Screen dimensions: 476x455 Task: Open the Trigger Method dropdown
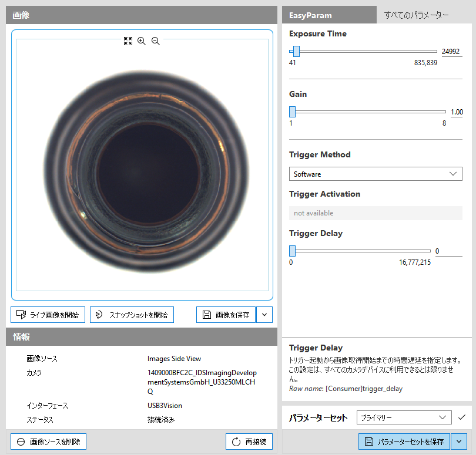pos(376,174)
